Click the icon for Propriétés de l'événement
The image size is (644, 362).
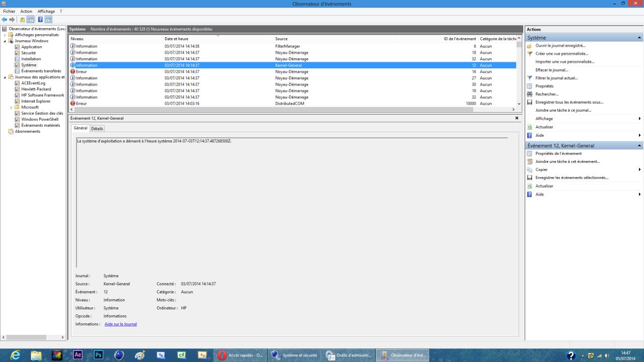(x=529, y=153)
